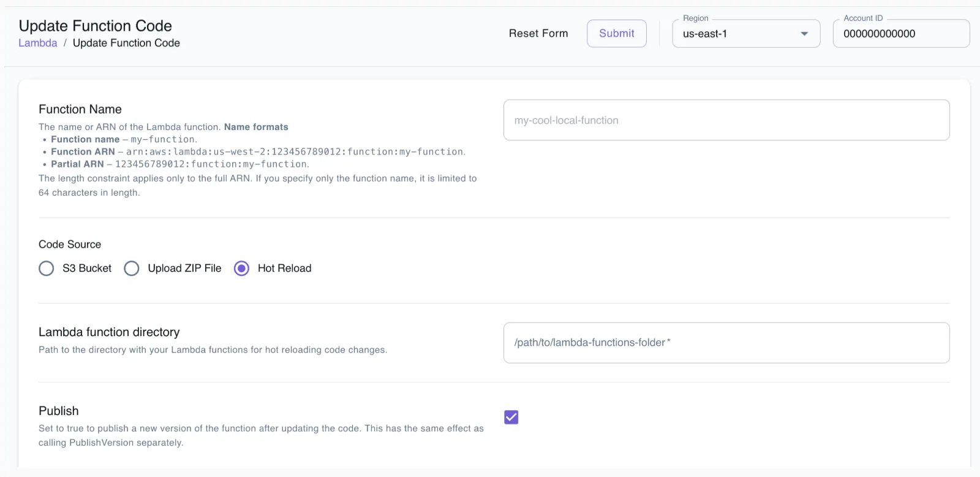Focus the Account ID input field
Viewport: 980px width, 477px height.
pos(900,34)
